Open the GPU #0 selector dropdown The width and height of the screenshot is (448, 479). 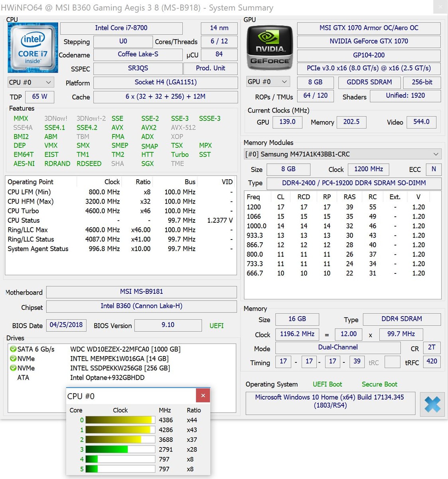(x=268, y=82)
